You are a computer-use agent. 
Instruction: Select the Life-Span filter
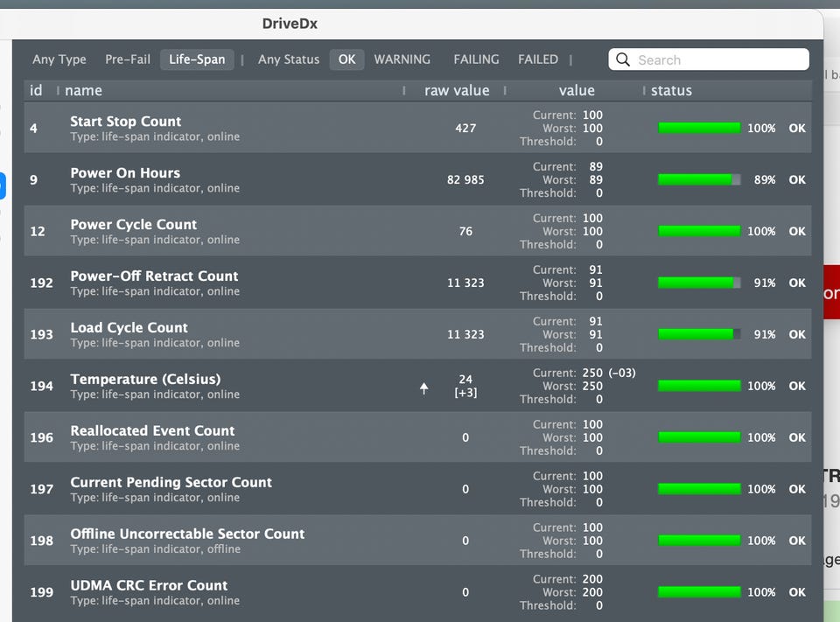pyautogui.click(x=197, y=59)
